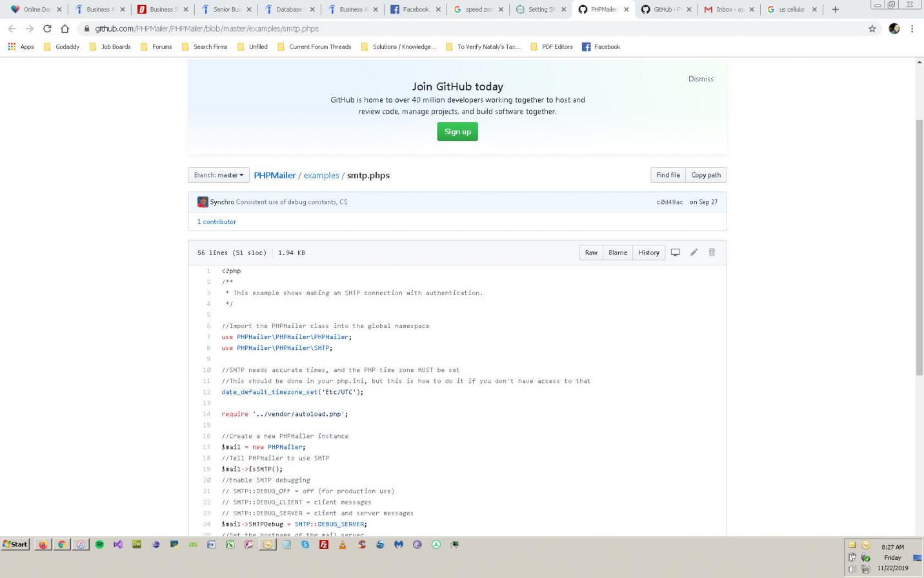Screen dimensions: 924x578
Task: Open commit c0d49ac link
Action: 670,202
